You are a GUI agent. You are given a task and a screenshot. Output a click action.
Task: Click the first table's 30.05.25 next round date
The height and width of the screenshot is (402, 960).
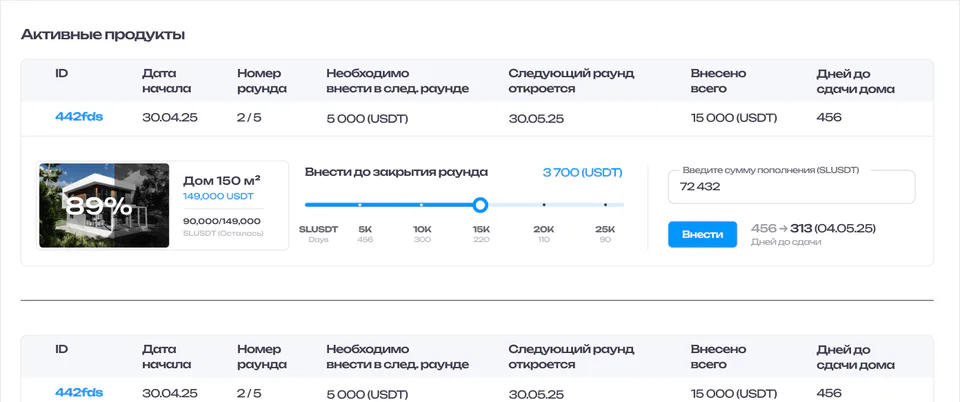536,119
